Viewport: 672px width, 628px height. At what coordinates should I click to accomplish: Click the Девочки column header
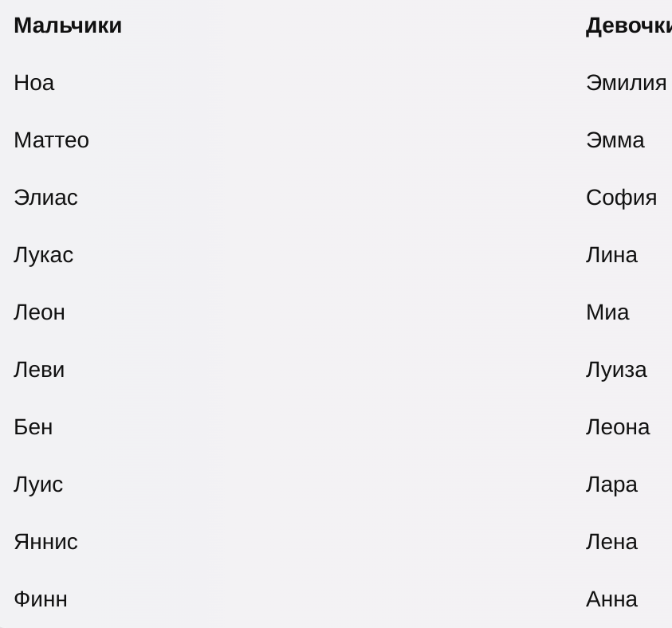[x=629, y=26]
